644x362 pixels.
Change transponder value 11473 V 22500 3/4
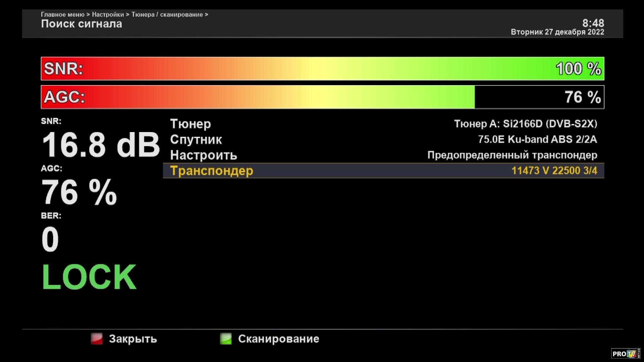pos(554,171)
